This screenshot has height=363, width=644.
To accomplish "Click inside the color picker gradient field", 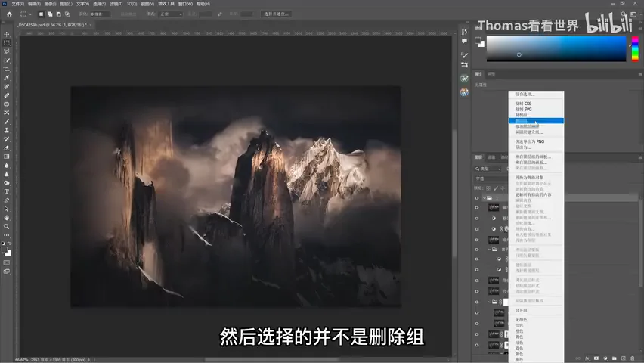I will (556, 49).
